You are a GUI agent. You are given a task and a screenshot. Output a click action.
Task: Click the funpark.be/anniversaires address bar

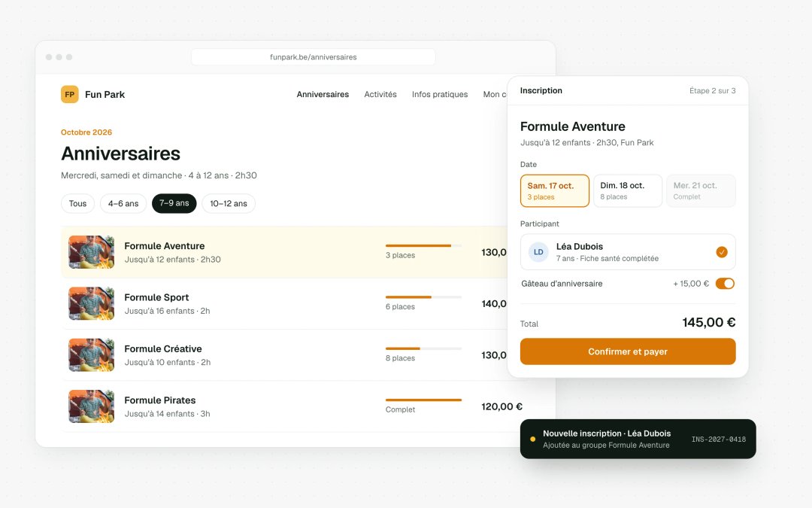click(314, 57)
